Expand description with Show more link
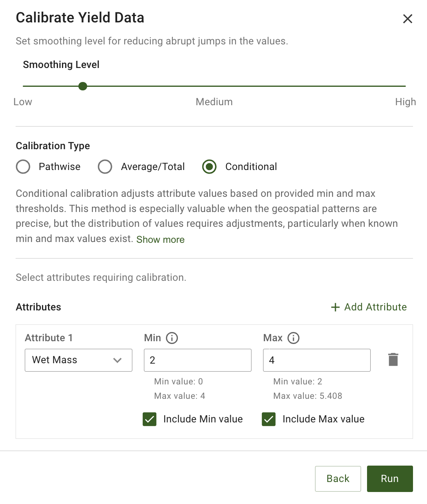The width and height of the screenshot is (427, 504). coord(160,240)
